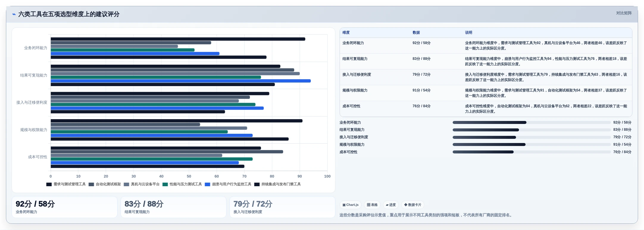This screenshot has width=644, height=230.
Task: Click the 成本可控性 y-axis label on the chart
Action: (37, 157)
